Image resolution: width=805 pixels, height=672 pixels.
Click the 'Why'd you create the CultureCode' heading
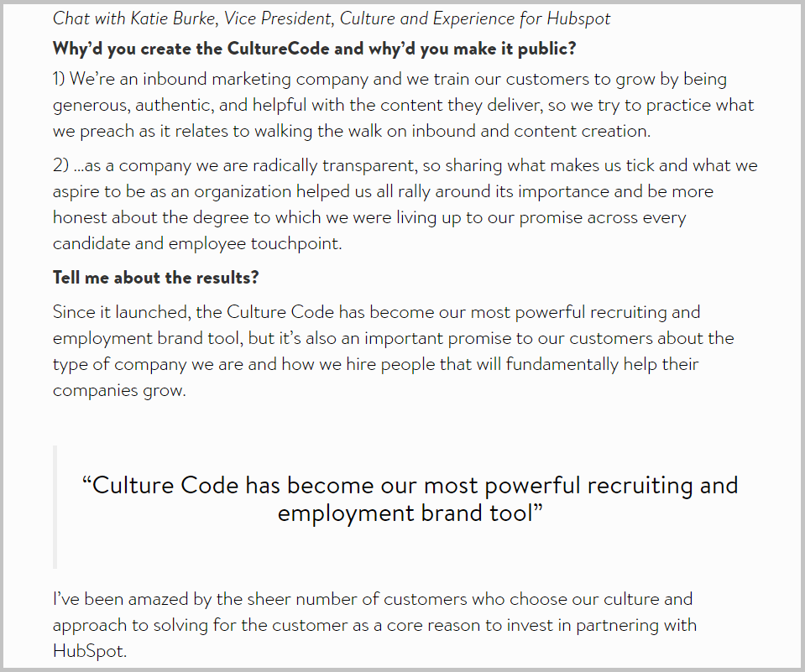click(314, 49)
